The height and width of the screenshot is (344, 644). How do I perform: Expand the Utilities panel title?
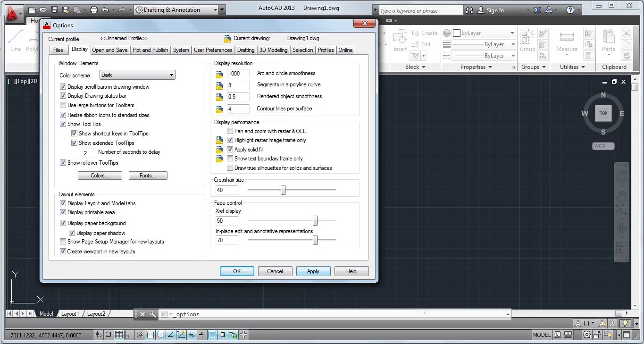(x=572, y=67)
